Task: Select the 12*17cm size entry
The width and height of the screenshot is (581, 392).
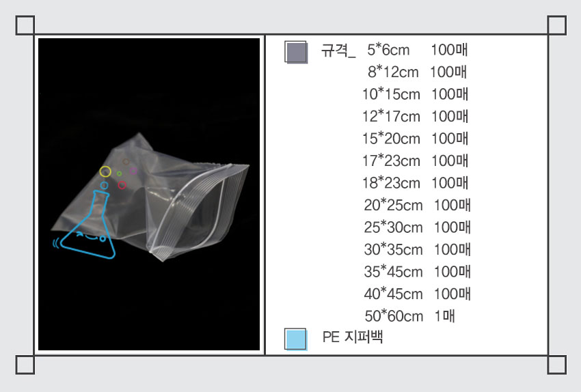Action: (x=391, y=116)
